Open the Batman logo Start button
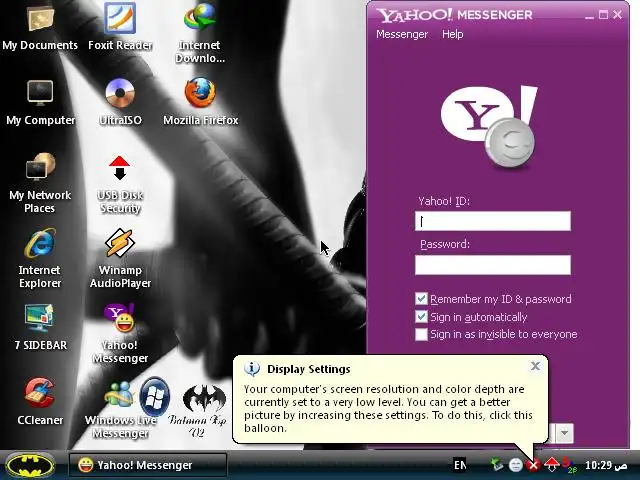 point(31,465)
